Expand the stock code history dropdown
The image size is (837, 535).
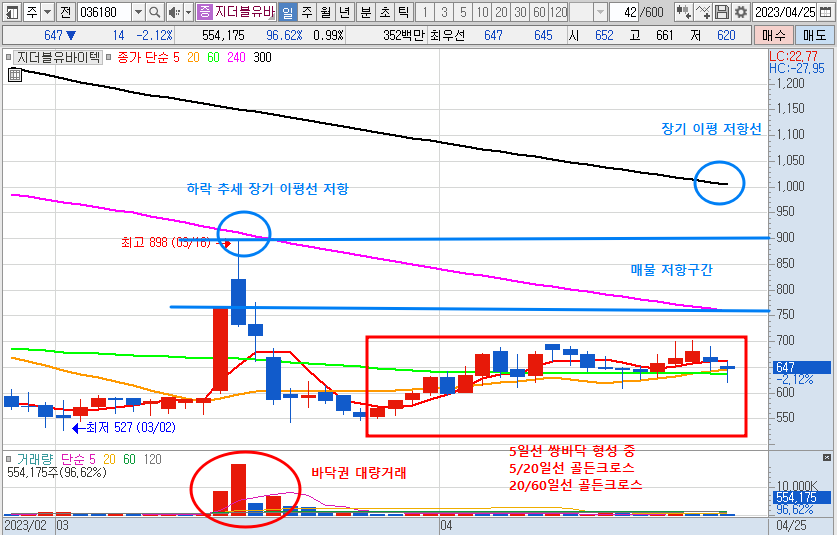coord(138,12)
